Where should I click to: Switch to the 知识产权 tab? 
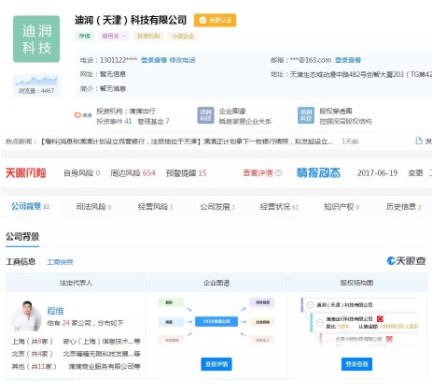point(341,207)
